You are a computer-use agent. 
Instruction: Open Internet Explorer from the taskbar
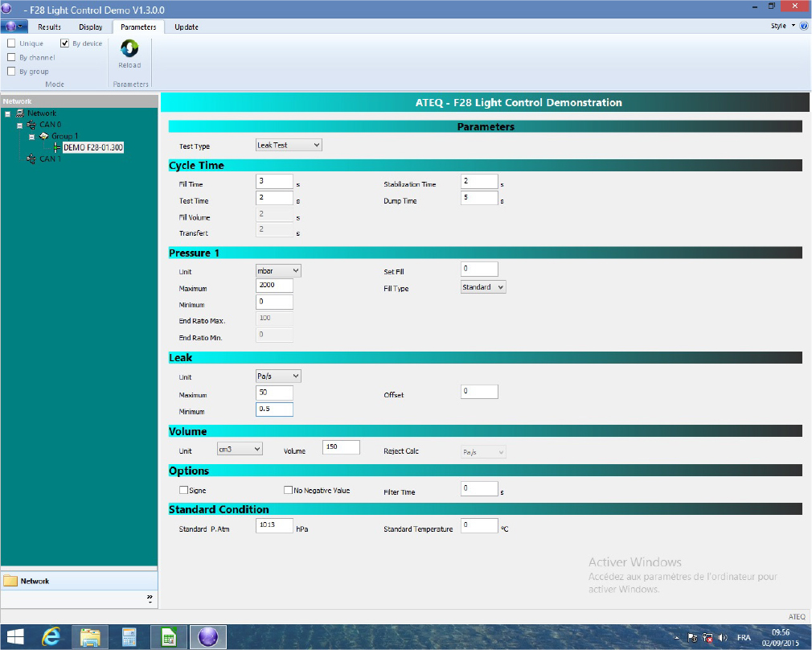click(53, 637)
